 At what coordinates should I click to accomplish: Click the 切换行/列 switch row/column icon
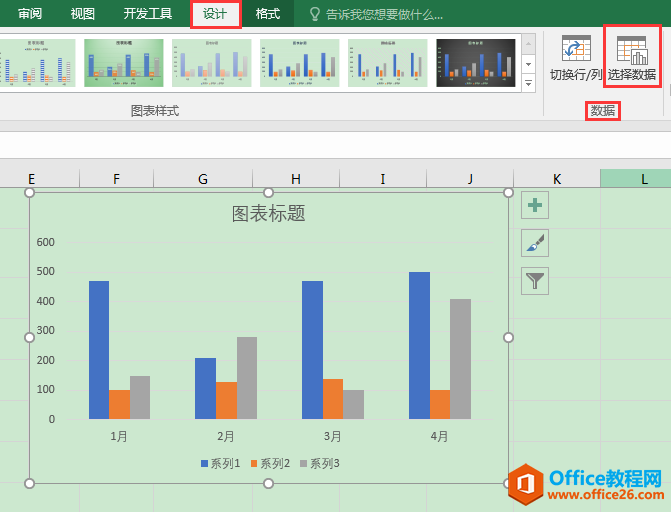tap(576, 48)
